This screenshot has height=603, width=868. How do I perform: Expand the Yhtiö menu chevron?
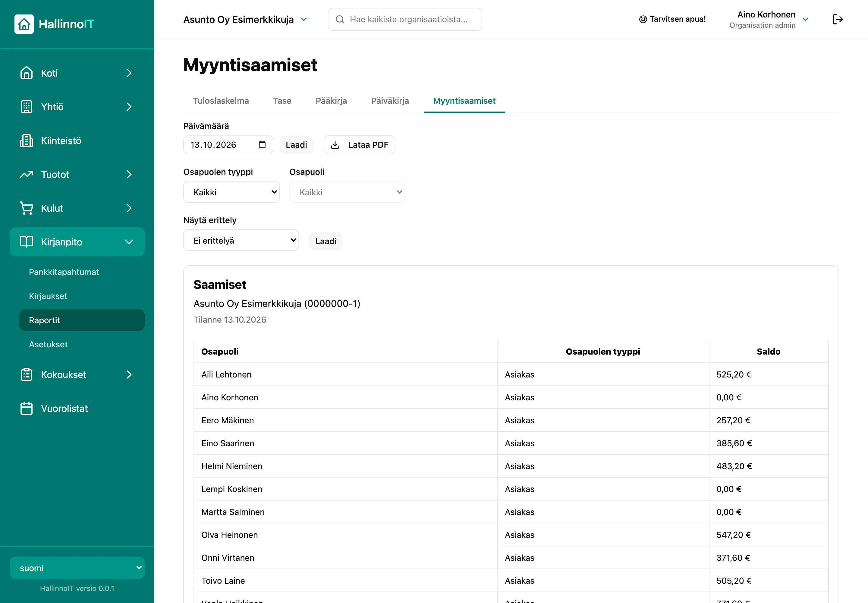point(129,107)
